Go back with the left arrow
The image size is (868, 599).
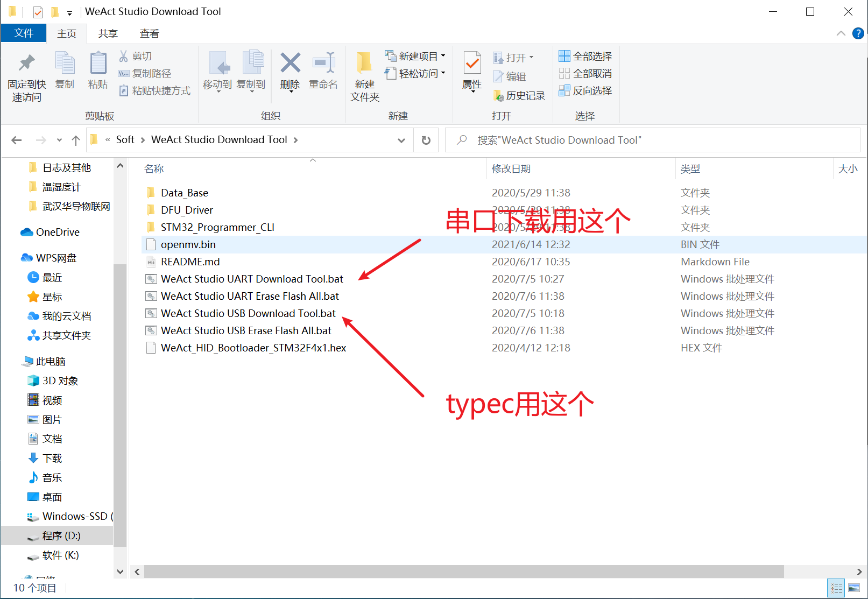click(x=17, y=140)
